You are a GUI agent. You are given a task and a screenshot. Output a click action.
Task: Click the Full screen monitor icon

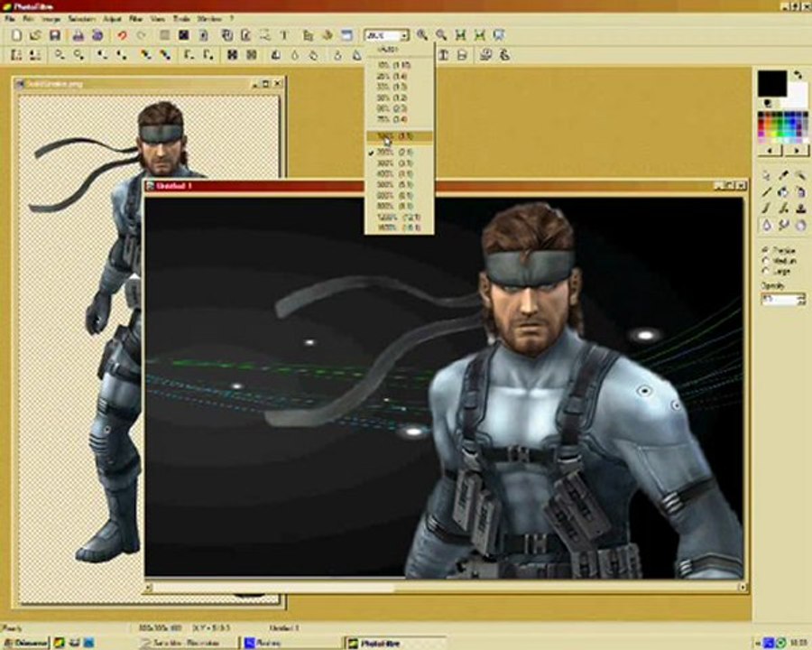(498, 35)
